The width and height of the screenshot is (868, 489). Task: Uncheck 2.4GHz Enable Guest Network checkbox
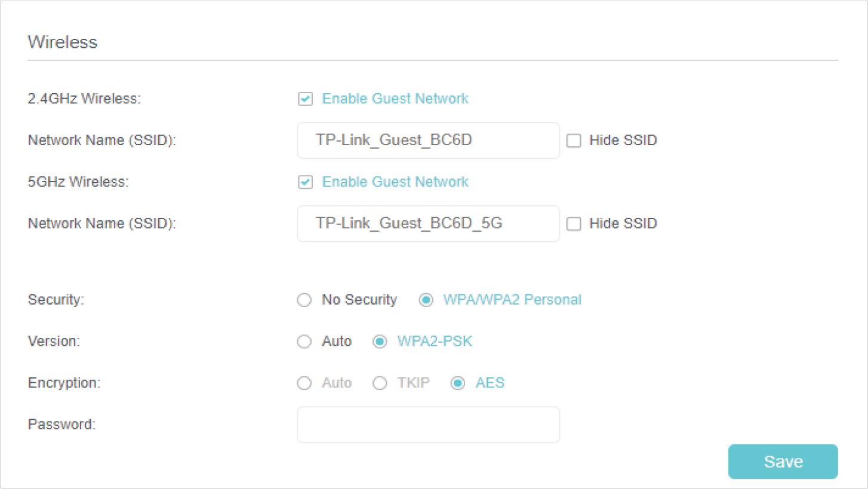pyautogui.click(x=305, y=99)
